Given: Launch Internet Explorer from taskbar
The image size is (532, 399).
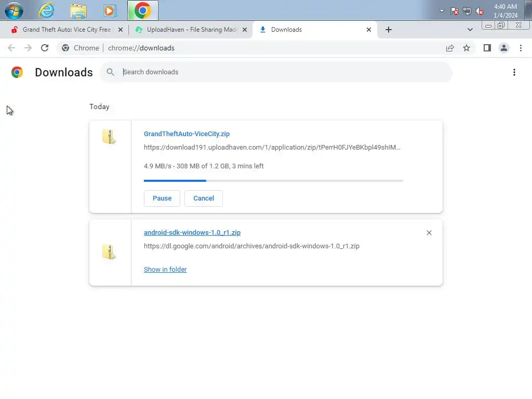Looking at the screenshot, I should [x=46, y=10].
